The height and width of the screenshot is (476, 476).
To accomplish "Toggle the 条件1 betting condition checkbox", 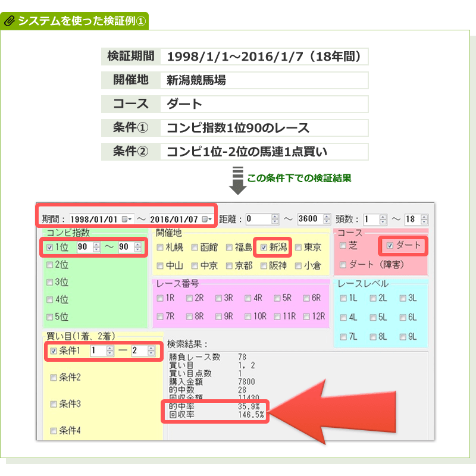I will click(54, 351).
